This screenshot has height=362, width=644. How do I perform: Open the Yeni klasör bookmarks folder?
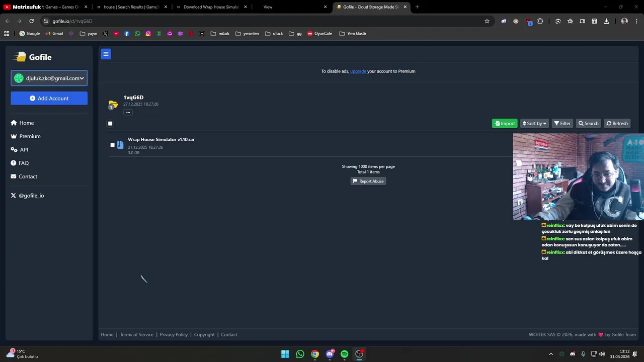353,34
